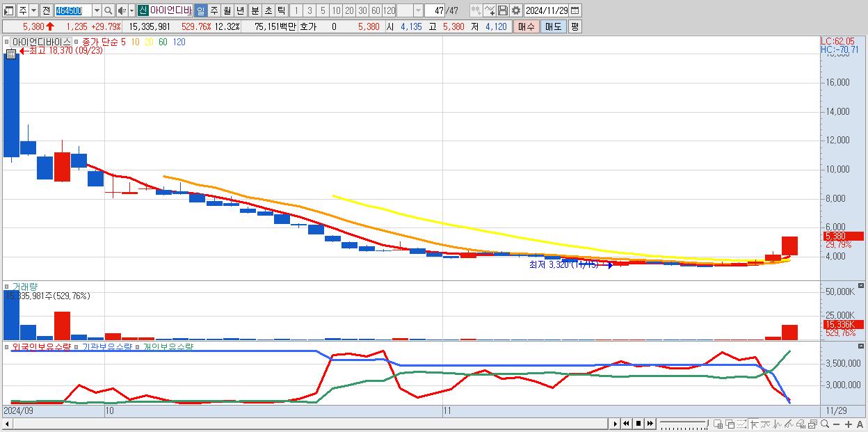
Task: Switch to yearly 년 chart period
Action: pos(240,10)
